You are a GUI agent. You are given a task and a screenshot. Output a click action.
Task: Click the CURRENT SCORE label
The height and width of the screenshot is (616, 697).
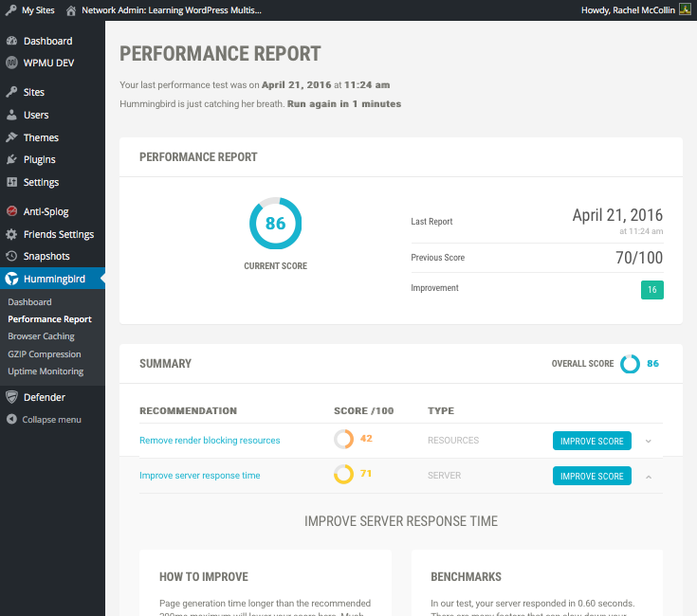point(276,266)
